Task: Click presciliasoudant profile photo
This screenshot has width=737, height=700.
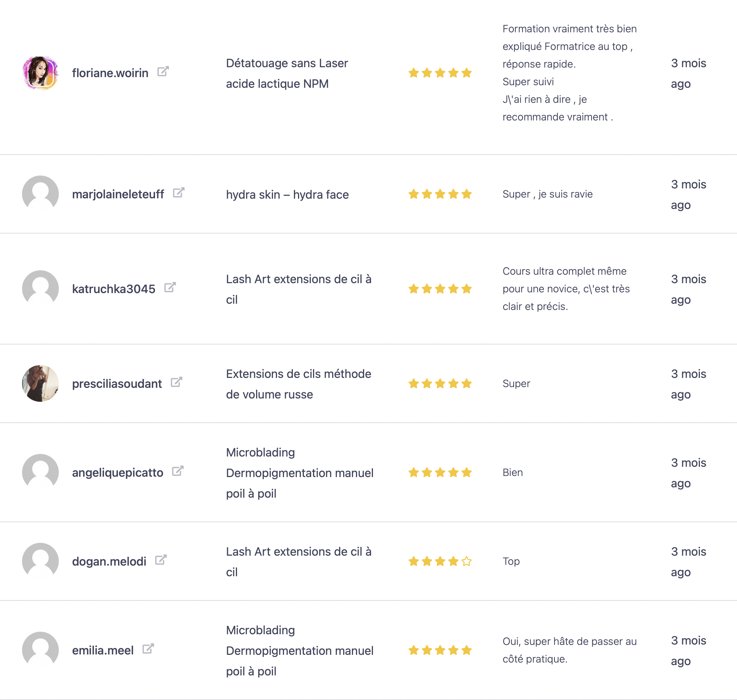Action: pos(40,383)
